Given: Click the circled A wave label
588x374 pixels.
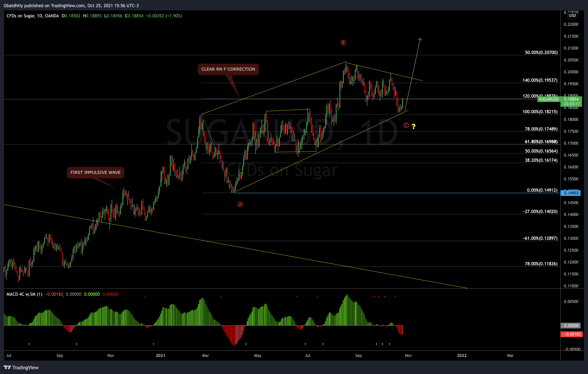Looking at the screenshot, I should pos(240,204).
